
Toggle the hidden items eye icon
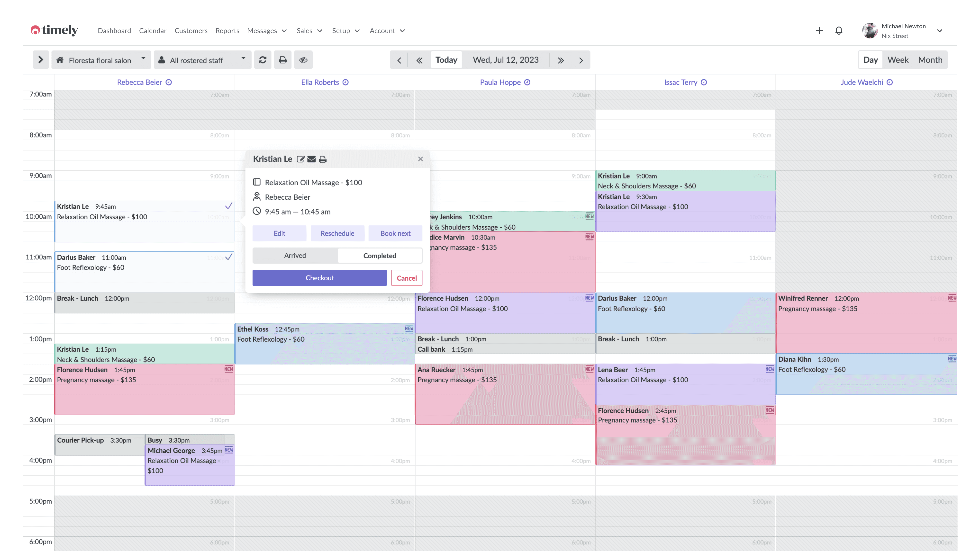point(303,60)
